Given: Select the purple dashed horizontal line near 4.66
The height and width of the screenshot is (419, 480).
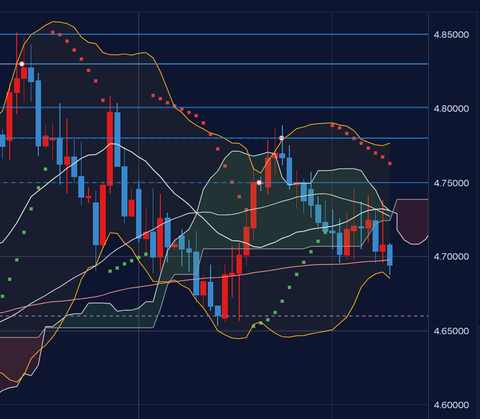Looking at the screenshot, I should [214, 316].
